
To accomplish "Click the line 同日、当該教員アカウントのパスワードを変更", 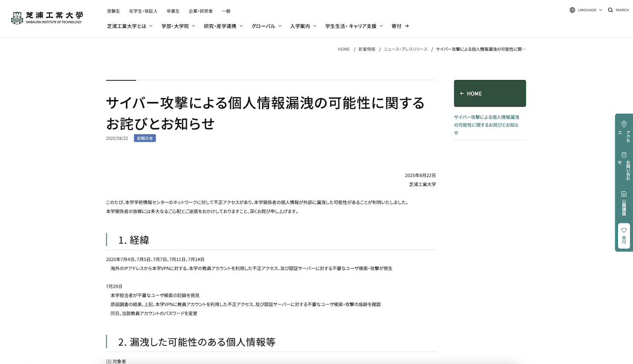I will click(154, 313).
